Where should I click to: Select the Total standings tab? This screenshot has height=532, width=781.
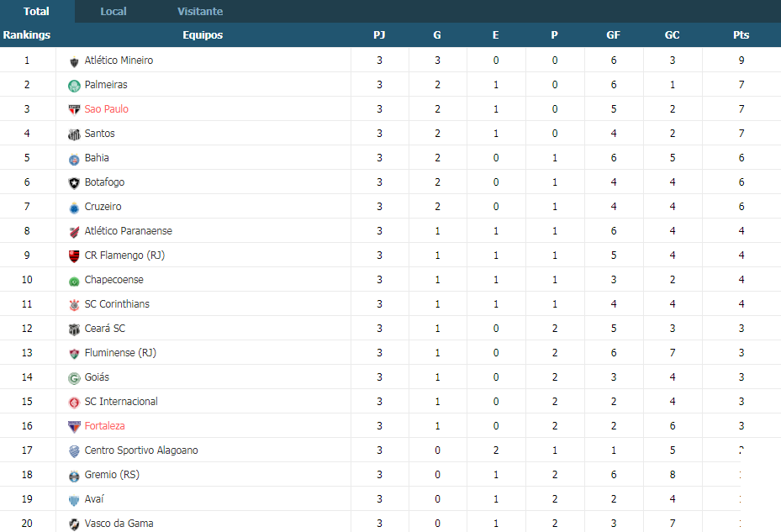pos(36,11)
